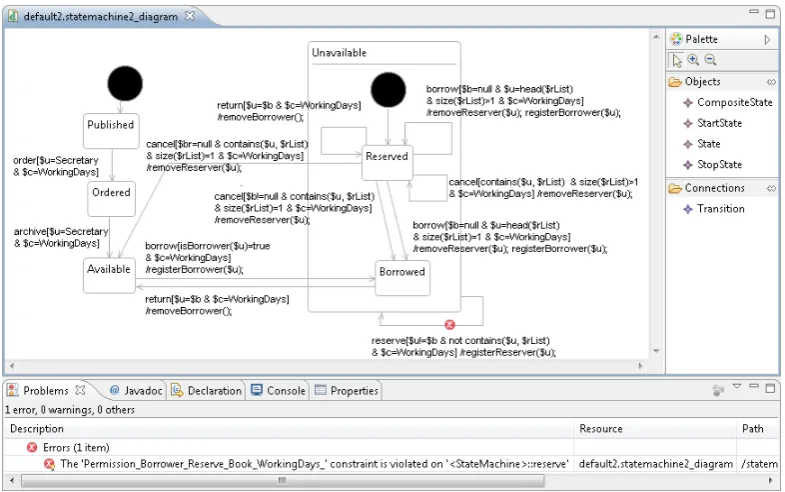Switch to the Javadoc tab
Image resolution: width=785 pixels, height=492 pixels.
[x=136, y=390]
